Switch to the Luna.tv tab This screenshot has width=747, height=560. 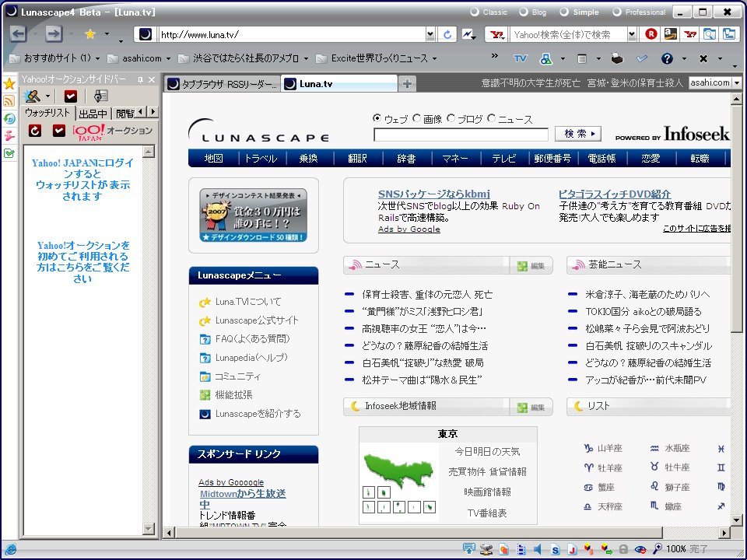pyautogui.click(x=338, y=84)
